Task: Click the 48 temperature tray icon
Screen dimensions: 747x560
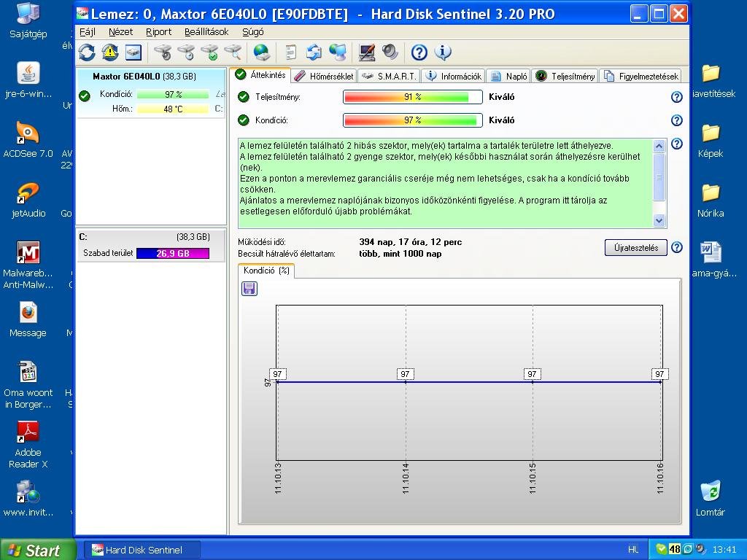Action: click(675, 549)
